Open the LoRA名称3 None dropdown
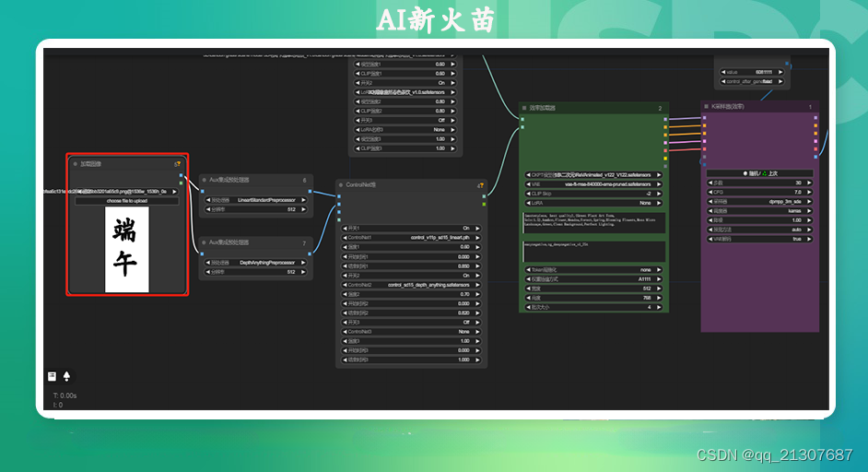This screenshot has width=868, height=472. click(x=405, y=130)
